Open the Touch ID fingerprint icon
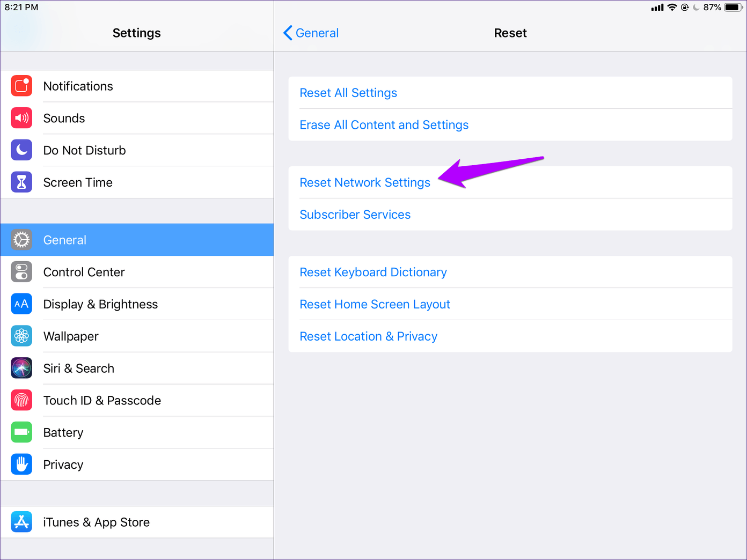This screenshot has height=560, width=747. click(x=21, y=401)
